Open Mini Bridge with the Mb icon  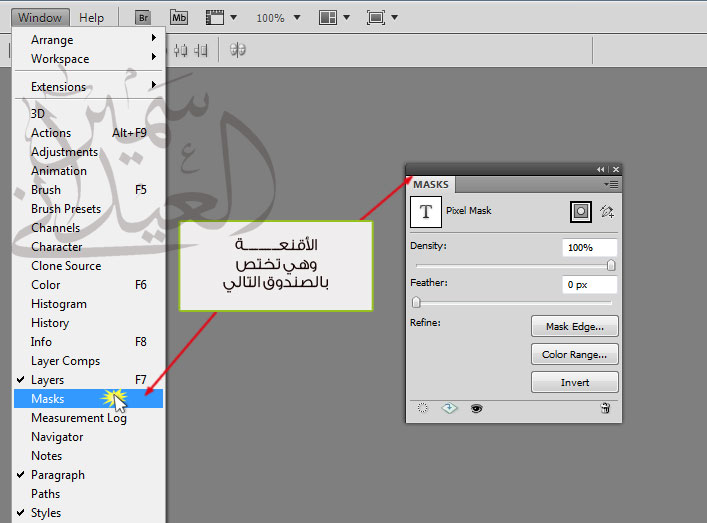[178, 17]
